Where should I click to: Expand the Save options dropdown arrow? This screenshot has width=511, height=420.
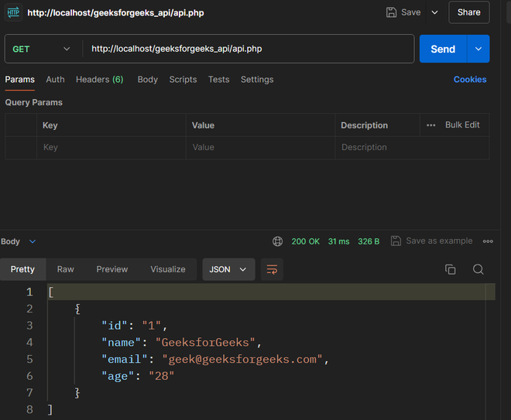tap(434, 12)
